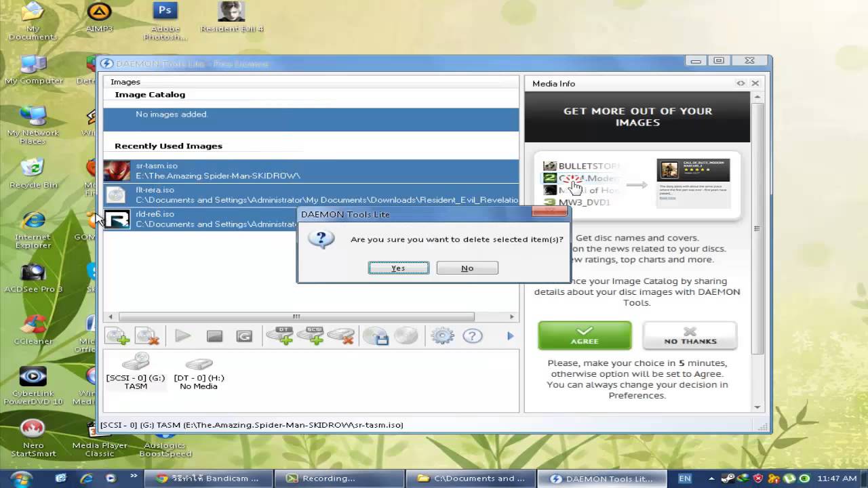Click the Burn image disc icon
This screenshot has width=868, height=488.
(406, 335)
